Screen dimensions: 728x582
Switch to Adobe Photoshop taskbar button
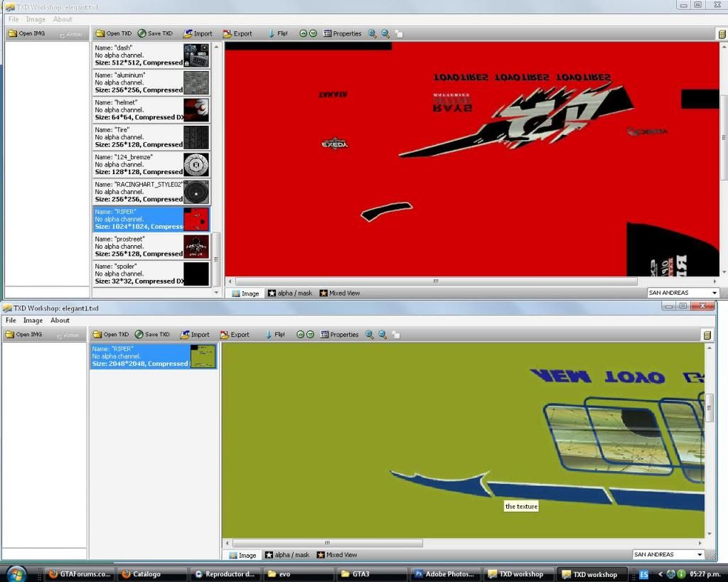pos(445,574)
